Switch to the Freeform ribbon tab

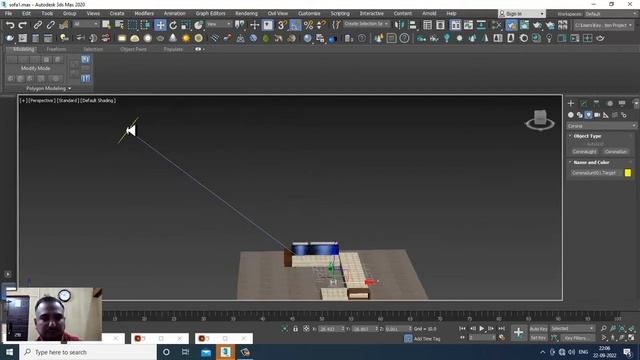coord(56,49)
